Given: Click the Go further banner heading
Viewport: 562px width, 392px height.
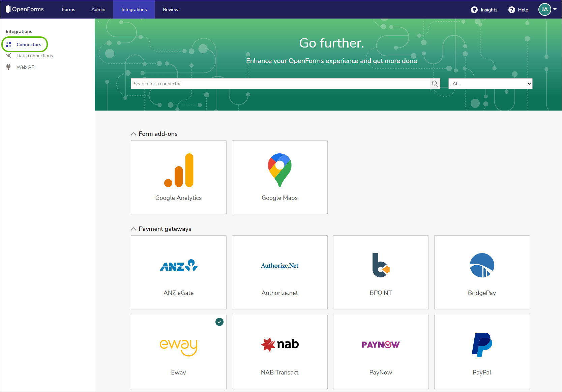Looking at the screenshot, I should pos(332,43).
